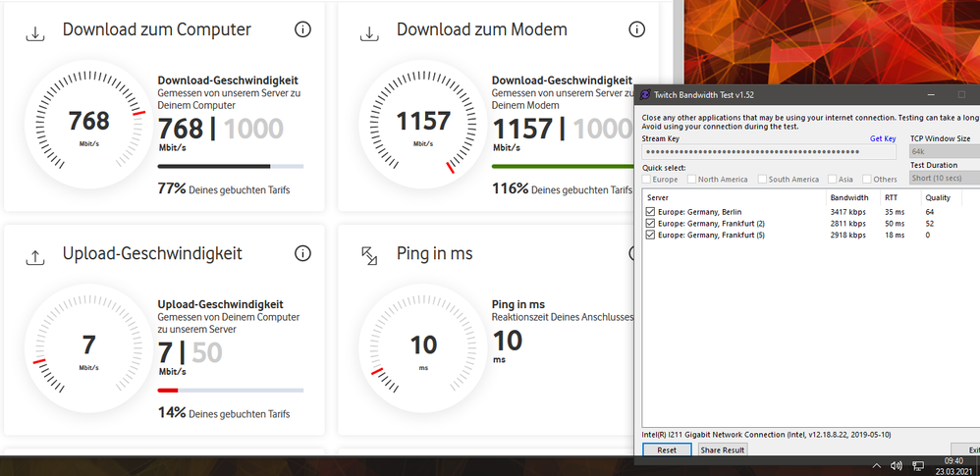Screen dimensions: 980x476
Task: Open taskbar clock showing 09:40
Action: pos(953,466)
